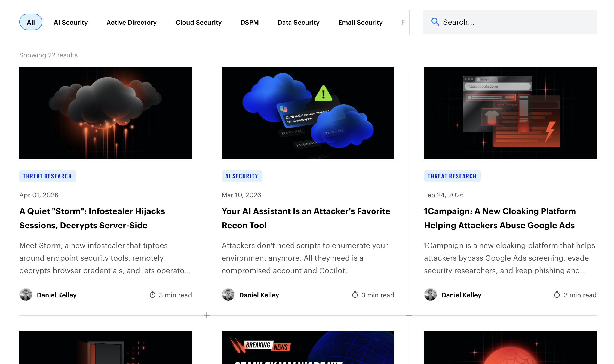Click the author avatar on the Copilot recon article
614x364 pixels.
point(228,295)
